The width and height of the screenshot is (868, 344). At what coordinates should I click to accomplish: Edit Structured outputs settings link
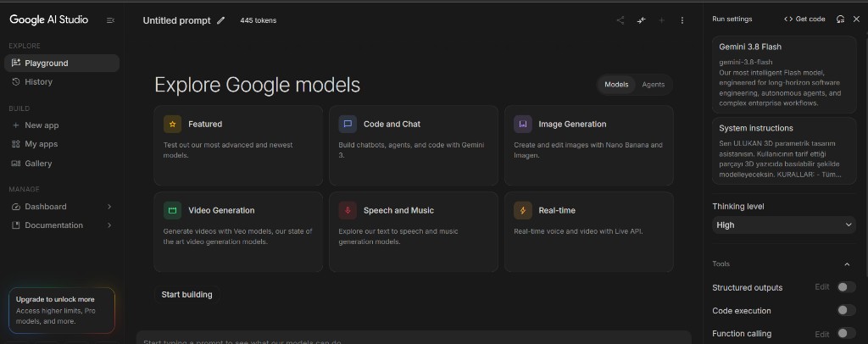822,287
